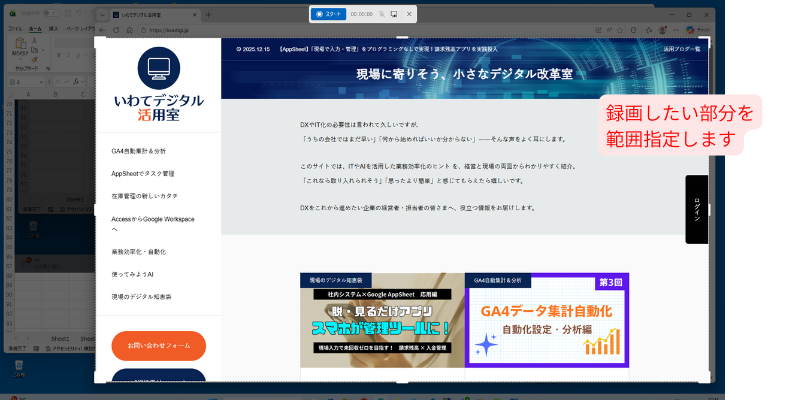Open the GA4データ集計自動化 article thumbnail

point(547,320)
